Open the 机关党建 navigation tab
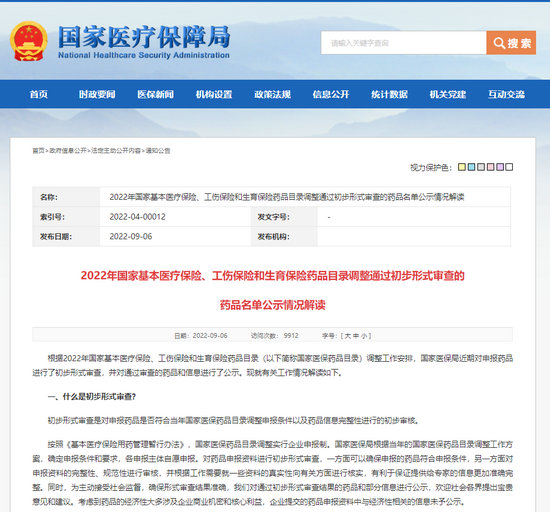 448,94
